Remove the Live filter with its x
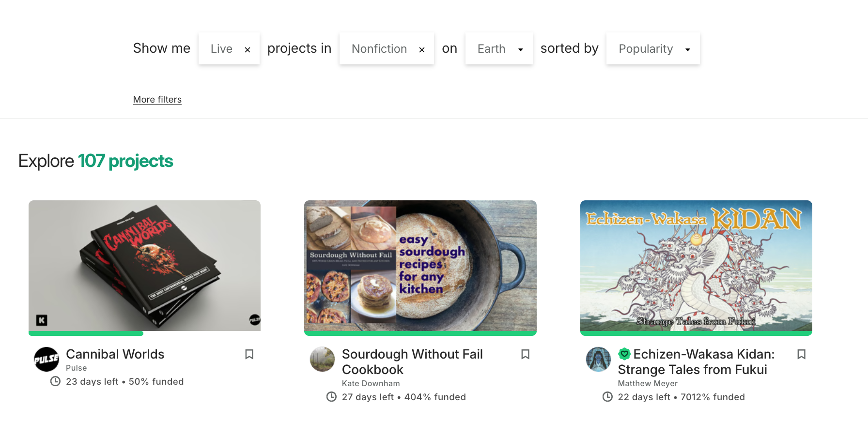868x421 pixels. [x=248, y=49]
